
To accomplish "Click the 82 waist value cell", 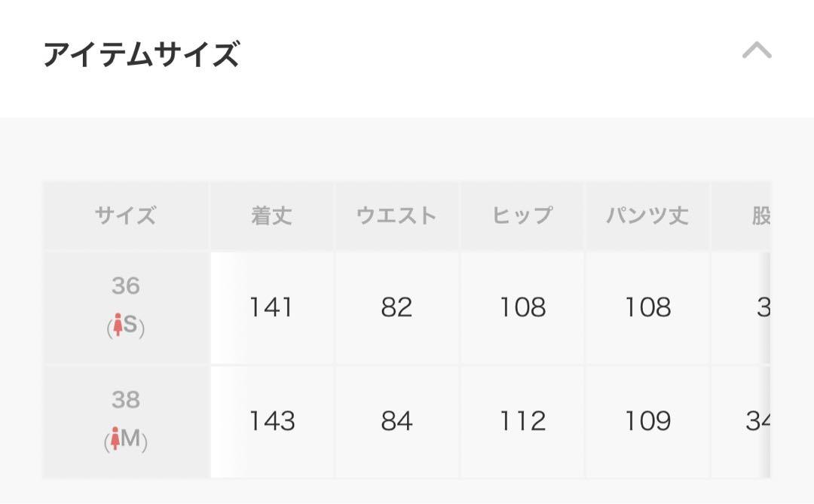I will 397,308.
